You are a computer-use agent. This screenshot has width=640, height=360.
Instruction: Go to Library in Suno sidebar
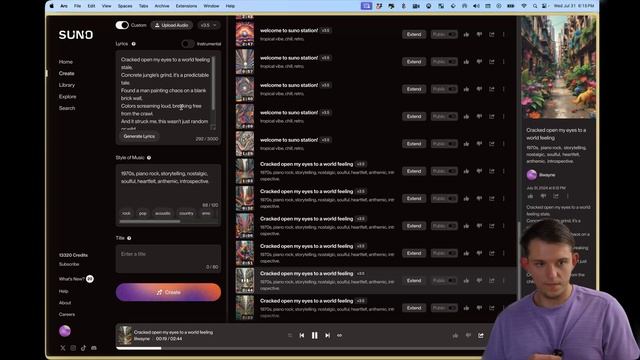67,85
